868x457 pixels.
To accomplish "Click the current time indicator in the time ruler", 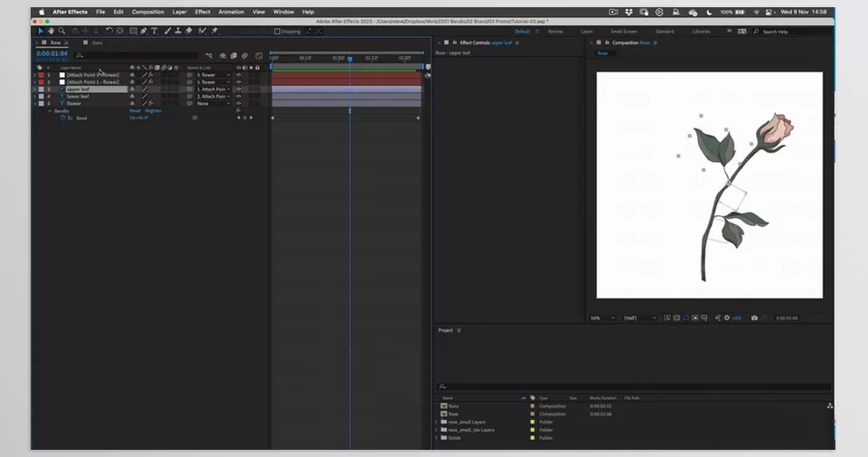I will pos(350,59).
